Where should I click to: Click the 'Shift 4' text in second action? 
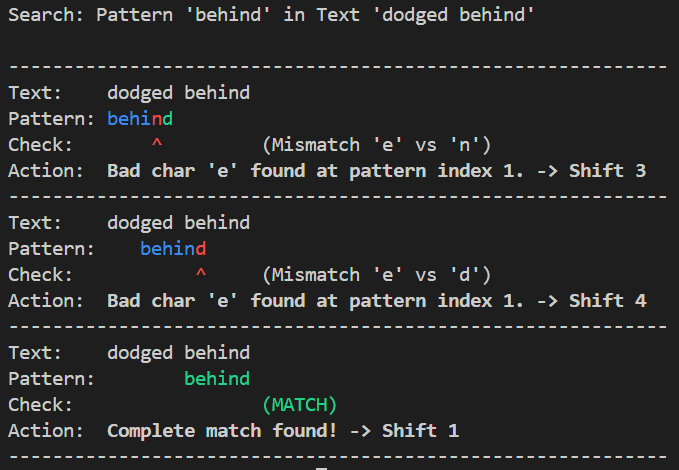[607, 301]
